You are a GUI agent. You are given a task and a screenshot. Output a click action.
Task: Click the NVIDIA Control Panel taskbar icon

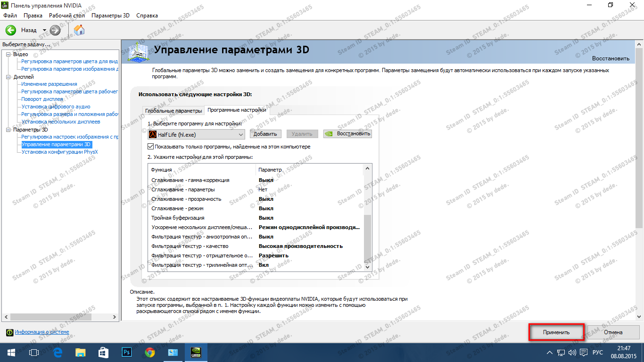(195, 353)
